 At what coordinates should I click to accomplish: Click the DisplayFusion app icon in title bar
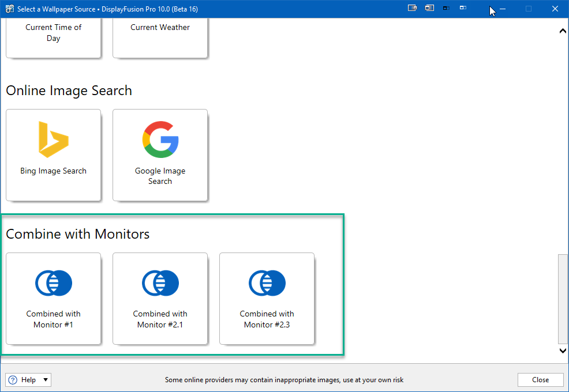click(10, 9)
